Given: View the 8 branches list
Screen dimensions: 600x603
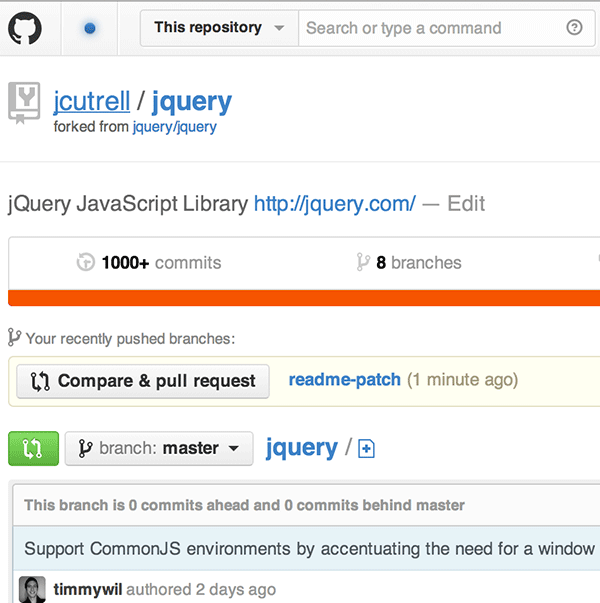Looking at the screenshot, I should [418, 263].
